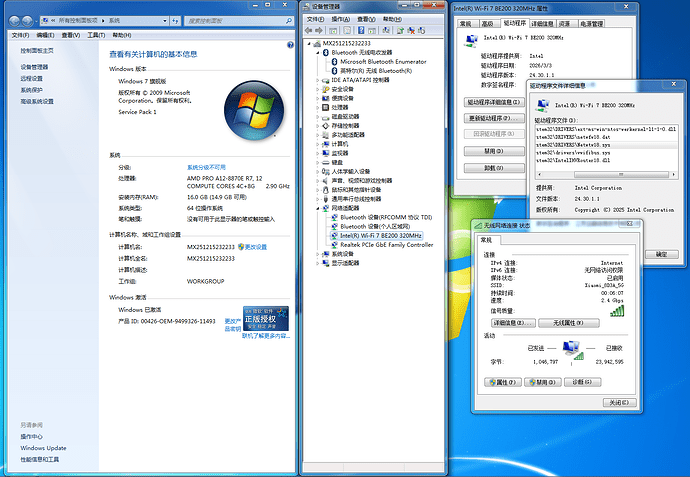Expand the IDE ATA/ATAPI 控制器 node
The height and width of the screenshot is (477, 690).
318,80
